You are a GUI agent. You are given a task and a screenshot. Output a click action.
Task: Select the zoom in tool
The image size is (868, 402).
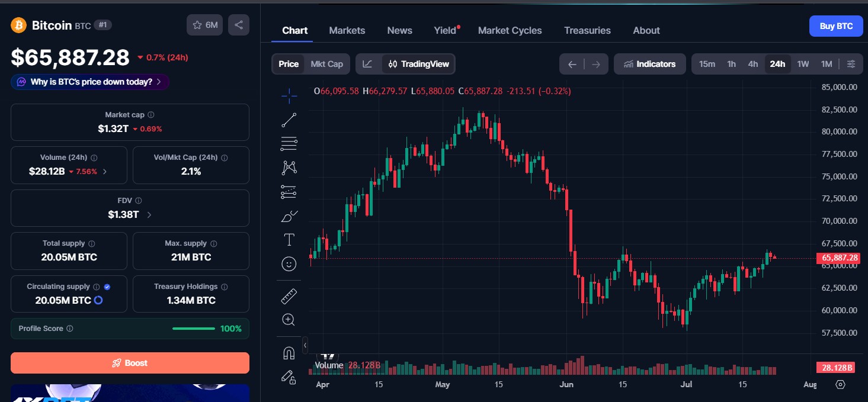(289, 320)
